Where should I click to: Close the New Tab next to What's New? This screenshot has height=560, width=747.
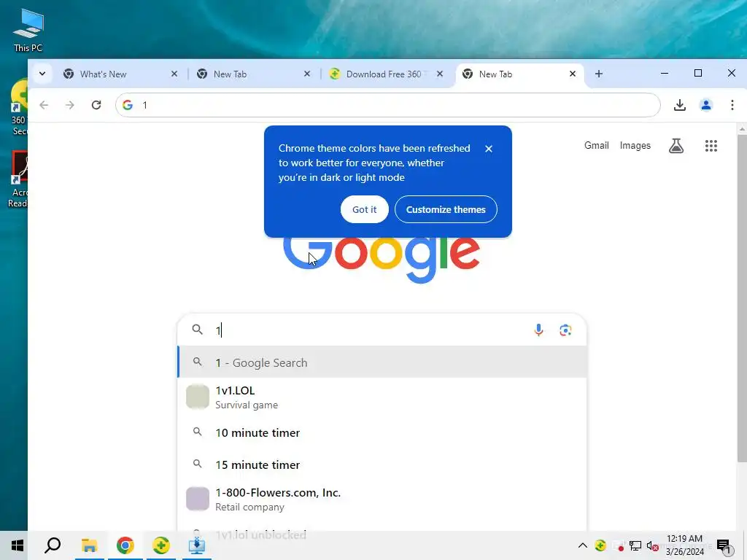307,74
